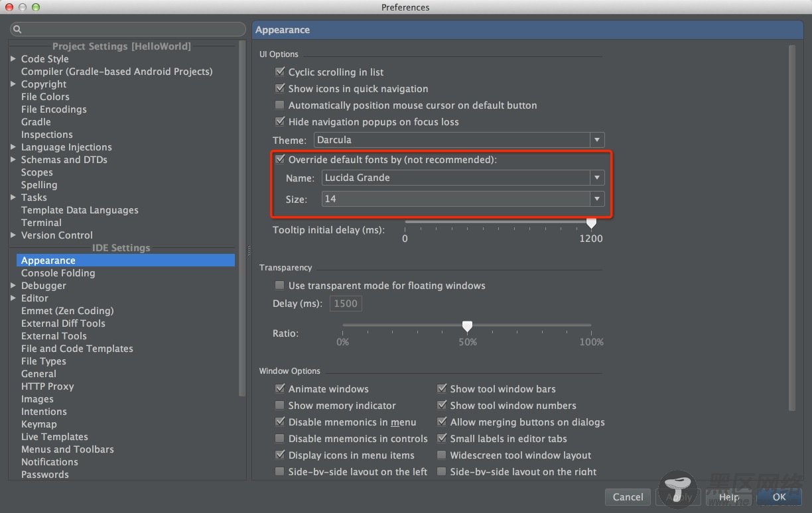The image size is (812, 513).
Task: Toggle Show tool window bars checkbox
Action: 441,388
